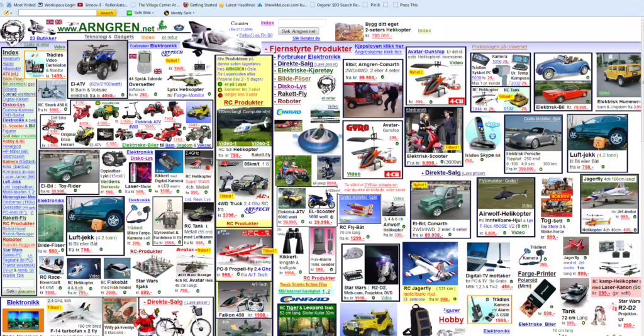This screenshot has width=644, height=336.
Task: Click the Pin It bookmarklet
Action: point(372,5)
